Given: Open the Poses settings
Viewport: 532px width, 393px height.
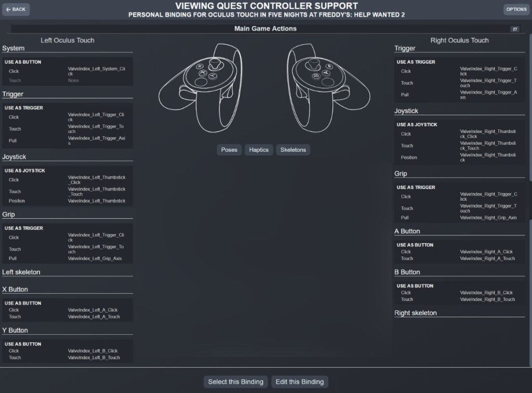Looking at the screenshot, I should point(229,150).
